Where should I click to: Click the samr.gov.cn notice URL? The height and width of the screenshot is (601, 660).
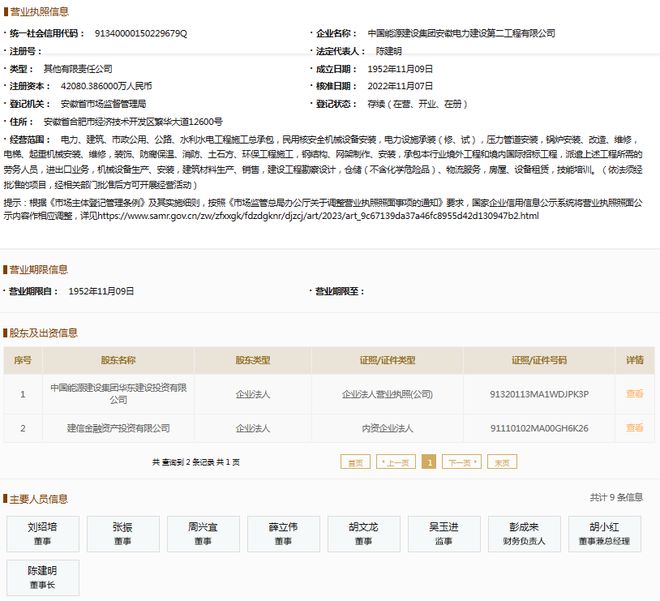click(318, 216)
